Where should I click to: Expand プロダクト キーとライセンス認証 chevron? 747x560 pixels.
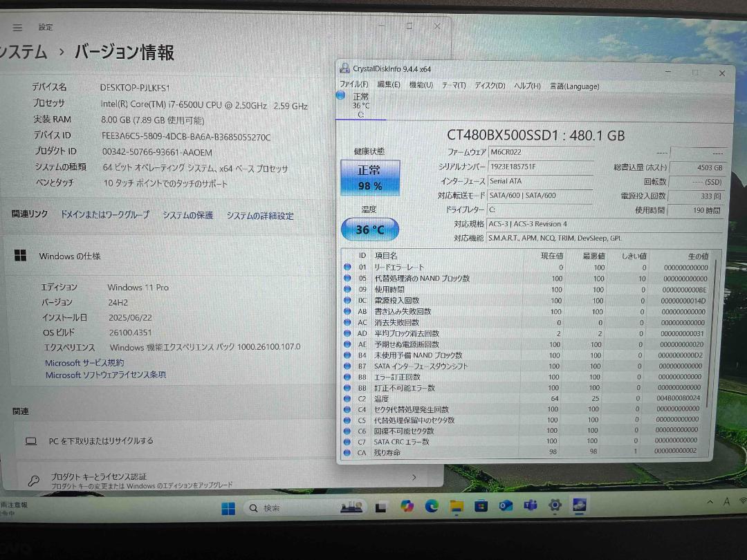414,476
